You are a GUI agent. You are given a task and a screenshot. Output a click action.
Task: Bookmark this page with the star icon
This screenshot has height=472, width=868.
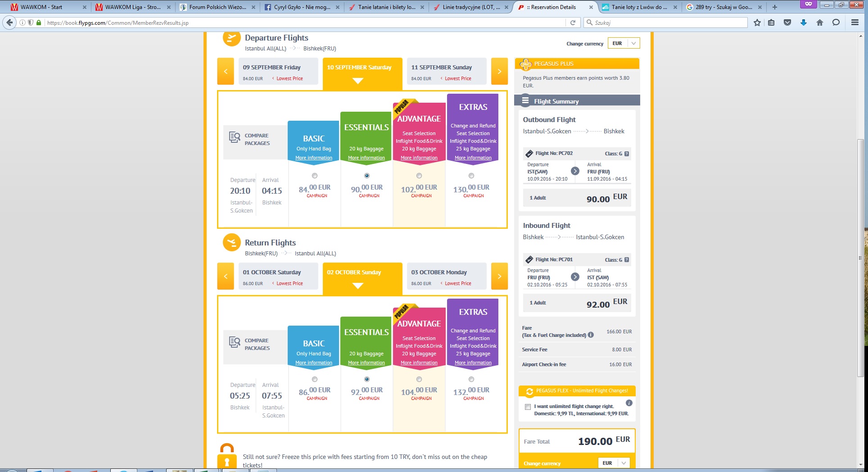coord(757,23)
